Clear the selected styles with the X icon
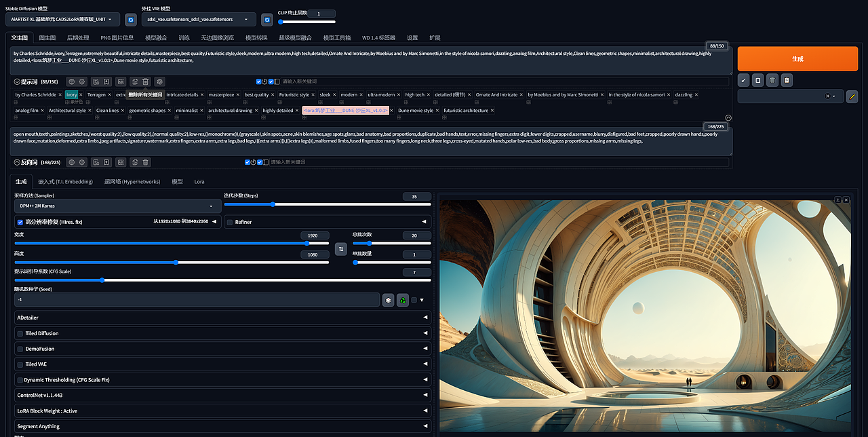The image size is (868, 437). (x=827, y=96)
